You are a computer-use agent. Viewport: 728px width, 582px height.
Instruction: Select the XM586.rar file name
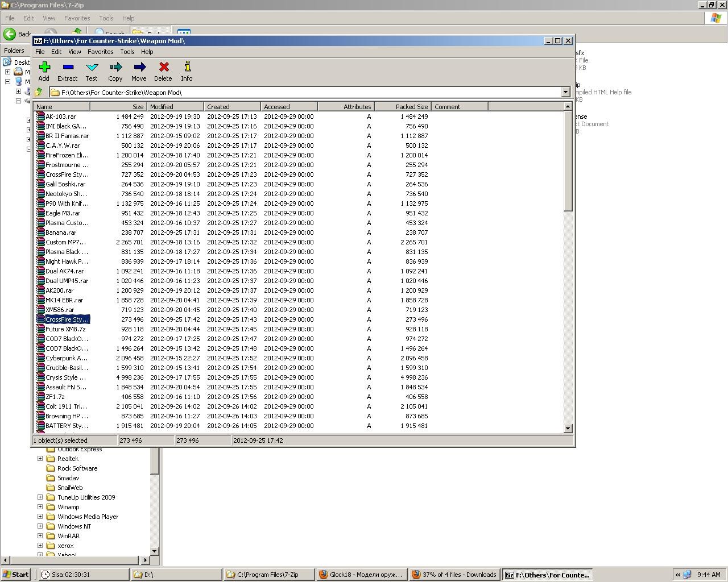point(60,310)
